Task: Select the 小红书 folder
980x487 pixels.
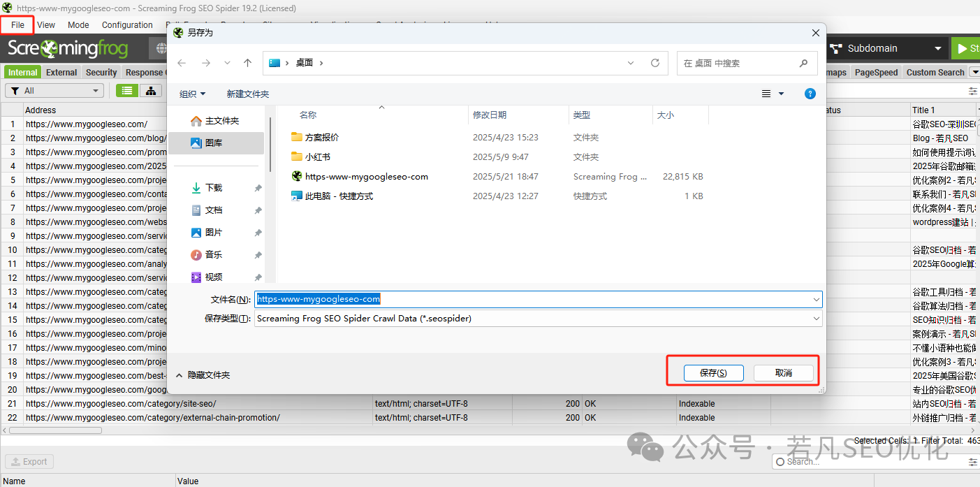Action: click(318, 157)
